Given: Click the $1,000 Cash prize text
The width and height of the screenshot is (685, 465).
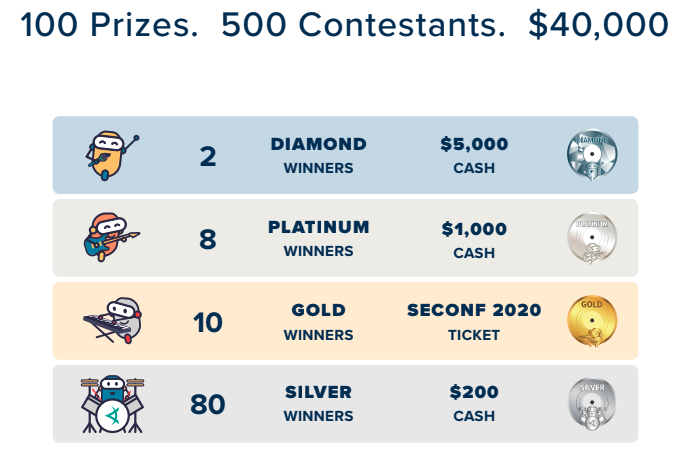Looking at the screenshot, I should 474,239.
